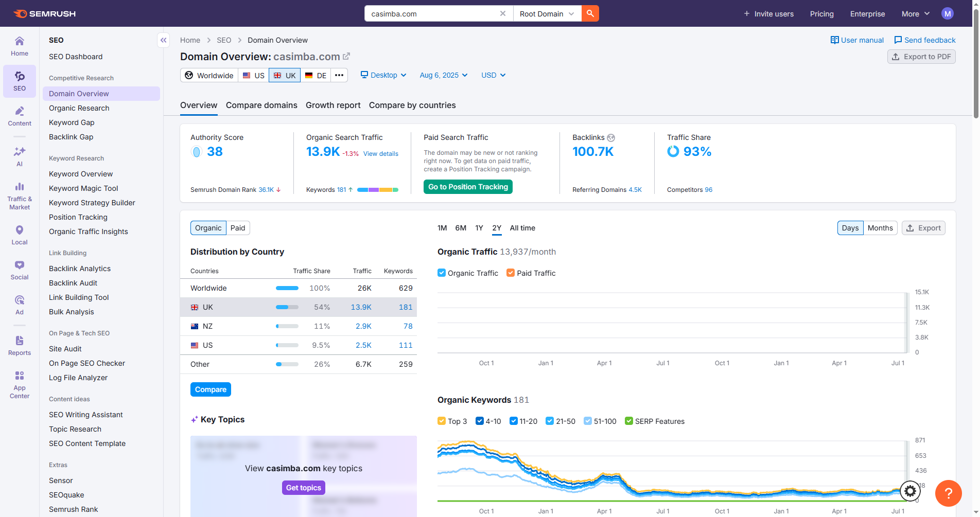
Task: Switch to the Compare domains tab
Action: [261, 105]
